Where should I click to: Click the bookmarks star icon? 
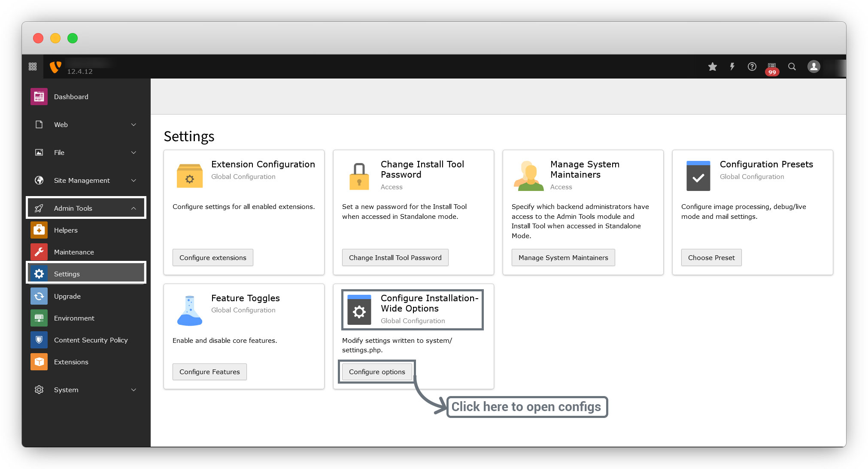tap(712, 67)
